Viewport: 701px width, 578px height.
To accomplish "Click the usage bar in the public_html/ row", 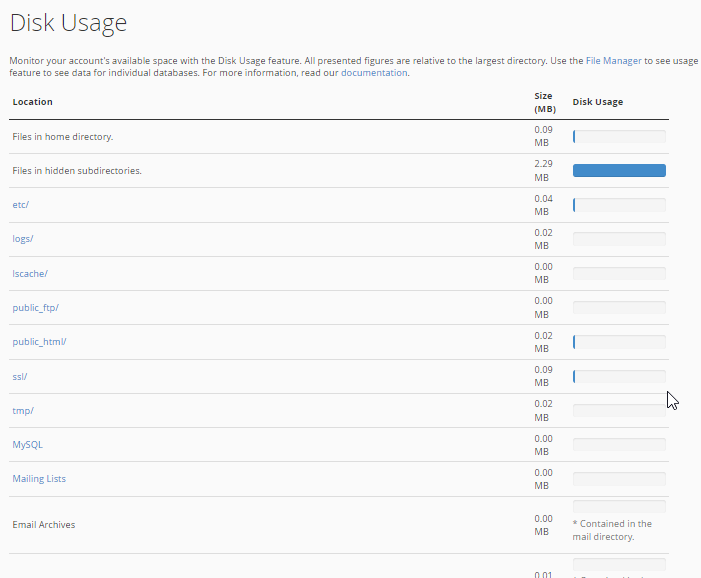I will 619,342.
